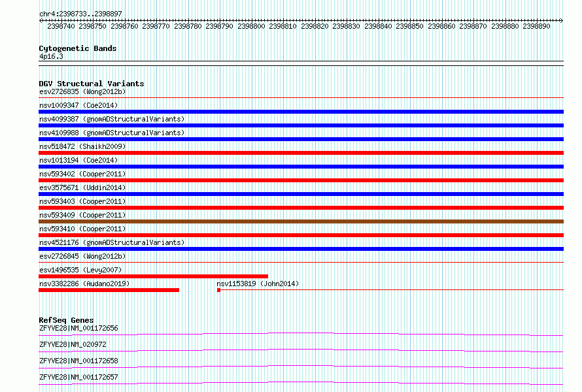582x392 pixels.
Task: Click ruler position 2398860
Action: tap(441, 26)
